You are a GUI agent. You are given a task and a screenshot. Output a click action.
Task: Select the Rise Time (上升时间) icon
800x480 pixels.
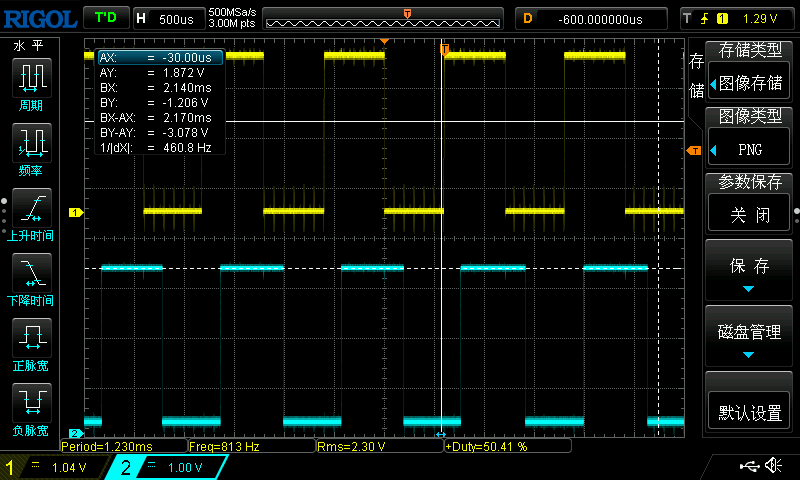pos(32,208)
